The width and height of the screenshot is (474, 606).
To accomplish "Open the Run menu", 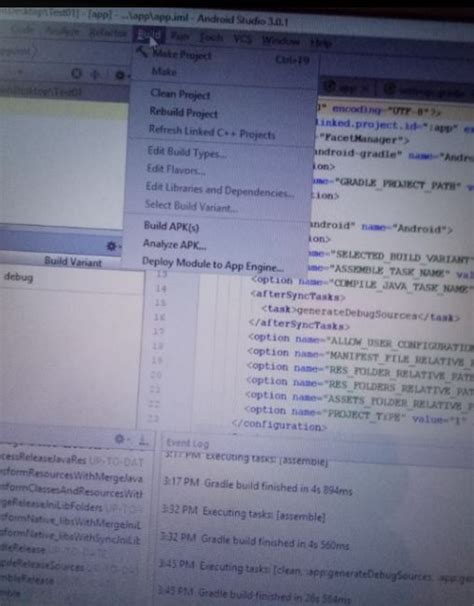I will [x=180, y=37].
